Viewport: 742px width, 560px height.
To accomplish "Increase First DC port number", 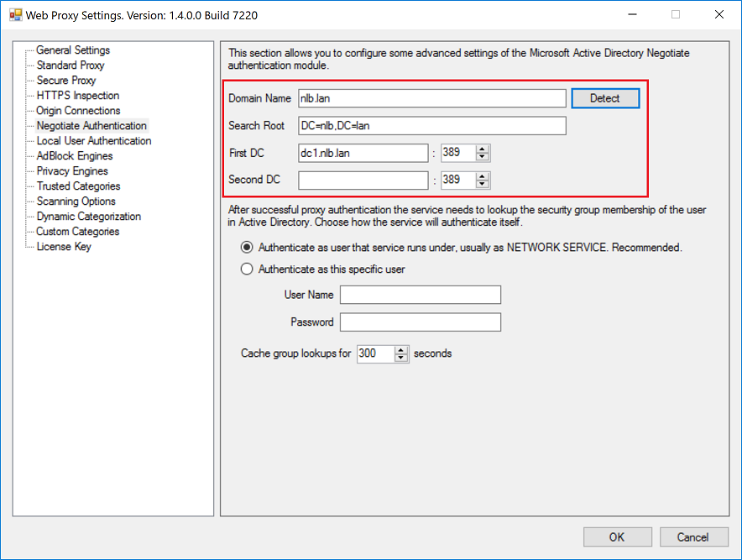I will pyautogui.click(x=482, y=149).
